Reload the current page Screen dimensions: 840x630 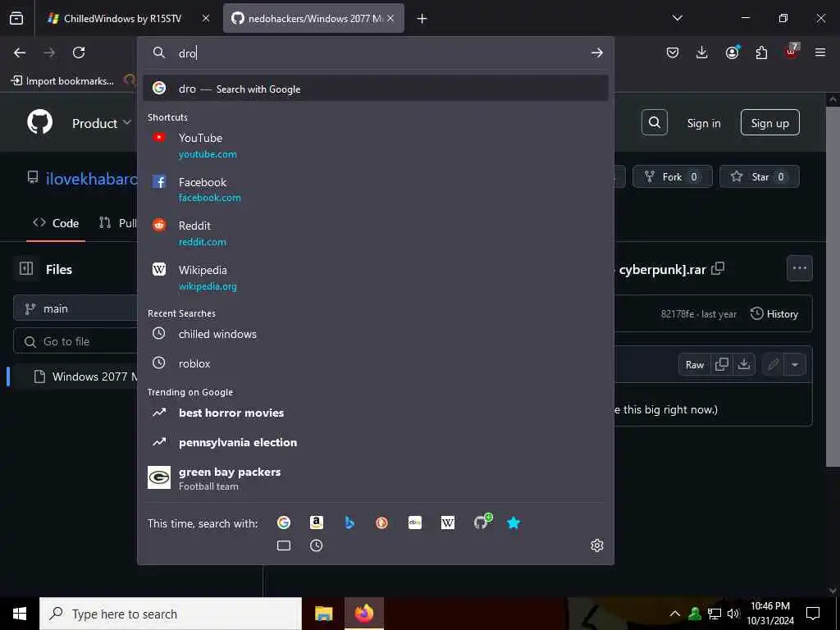[79, 52]
